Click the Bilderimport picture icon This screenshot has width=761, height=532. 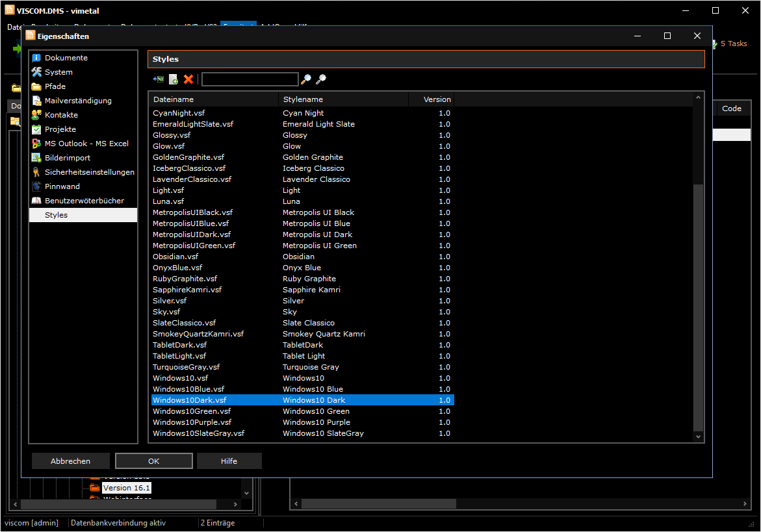[36, 158]
